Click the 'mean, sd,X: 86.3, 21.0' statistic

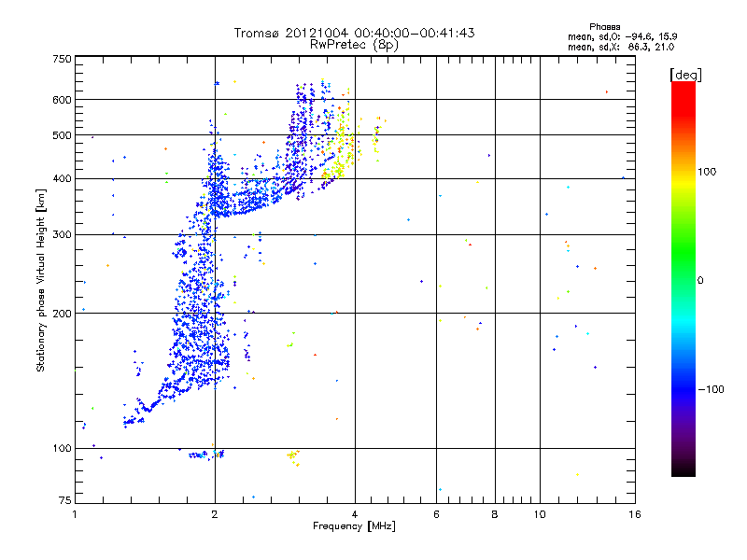(x=621, y=47)
